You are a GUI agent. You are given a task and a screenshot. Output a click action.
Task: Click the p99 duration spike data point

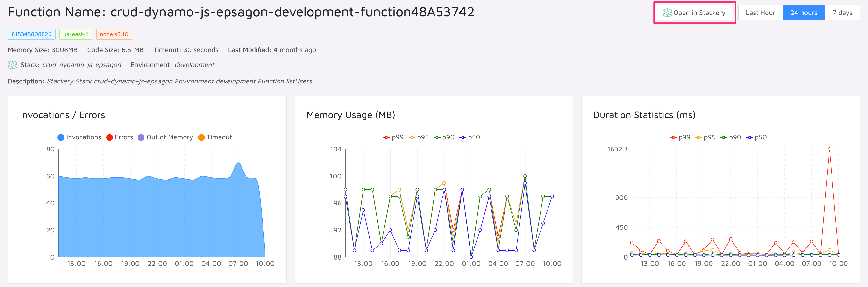point(829,149)
